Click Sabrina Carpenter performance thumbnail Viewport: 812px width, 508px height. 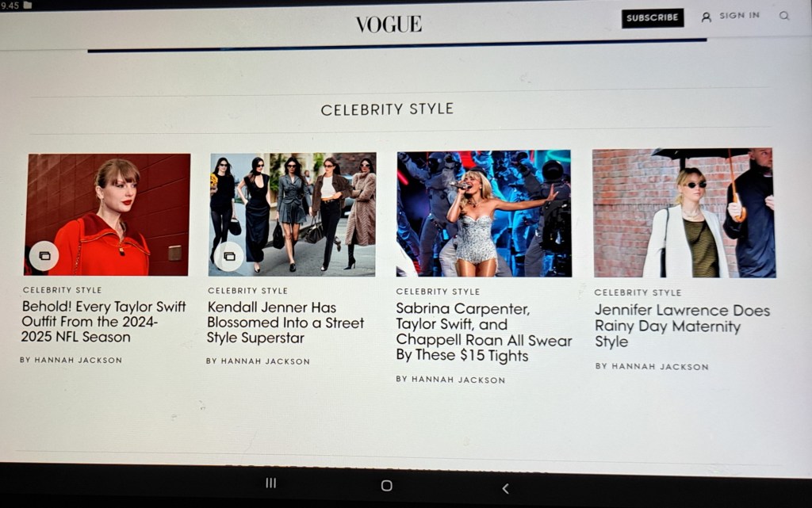(x=485, y=213)
